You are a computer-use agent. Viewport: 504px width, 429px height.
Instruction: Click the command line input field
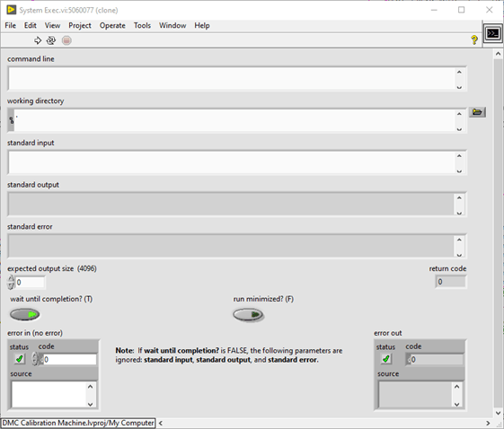coord(232,79)
